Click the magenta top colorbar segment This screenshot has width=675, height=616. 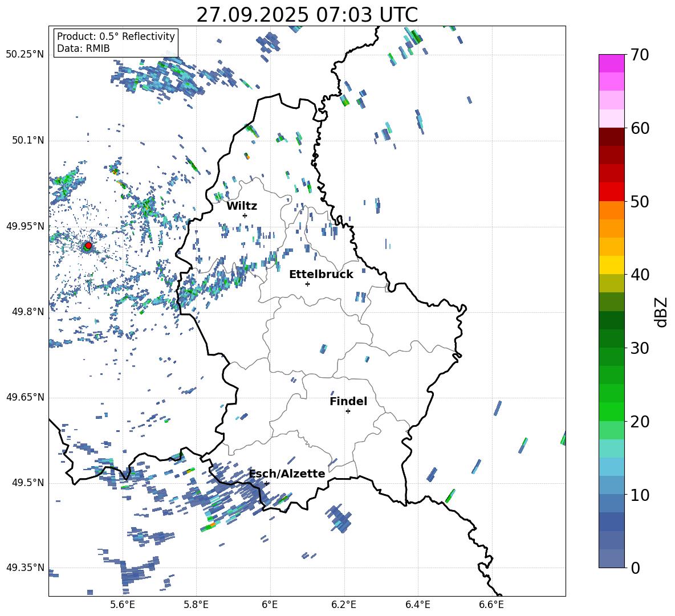click(x=612, y=63)
